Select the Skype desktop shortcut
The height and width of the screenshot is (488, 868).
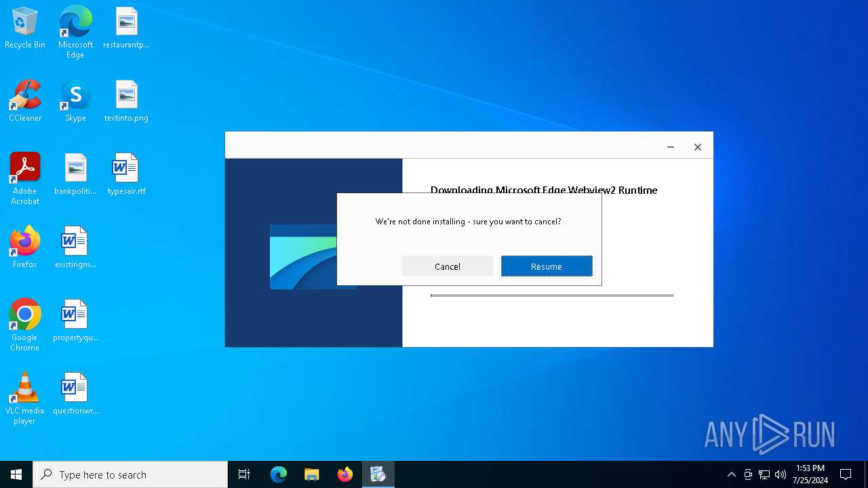click(75, 101)
